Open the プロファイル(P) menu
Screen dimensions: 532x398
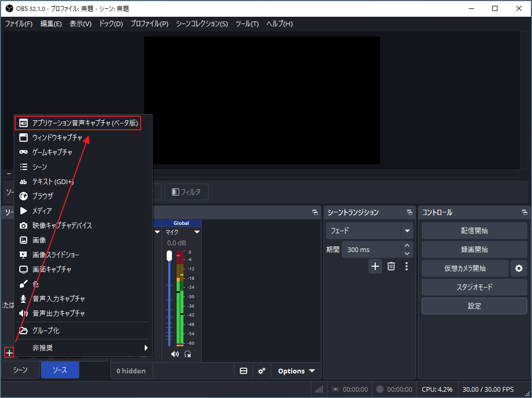(149, 24)
